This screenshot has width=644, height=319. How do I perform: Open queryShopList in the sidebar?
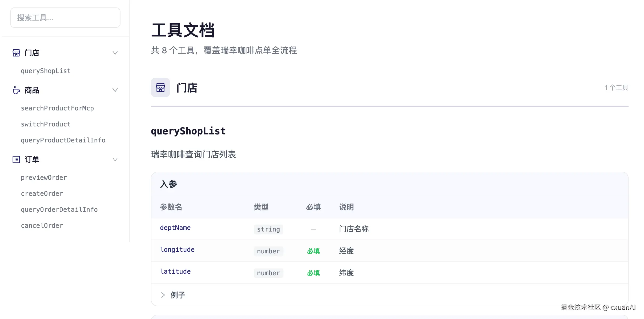click(x=46, y=71)
